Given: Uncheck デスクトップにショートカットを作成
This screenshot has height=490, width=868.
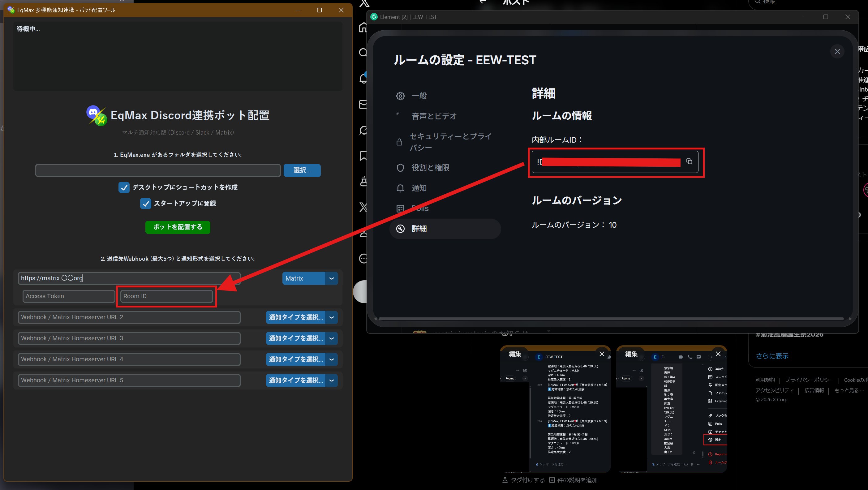Looking at the screenshot, I should (x=124, y=187).
